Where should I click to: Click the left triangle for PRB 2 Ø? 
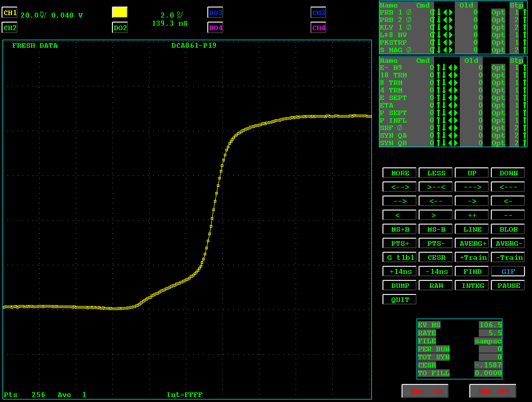point(445,20)
